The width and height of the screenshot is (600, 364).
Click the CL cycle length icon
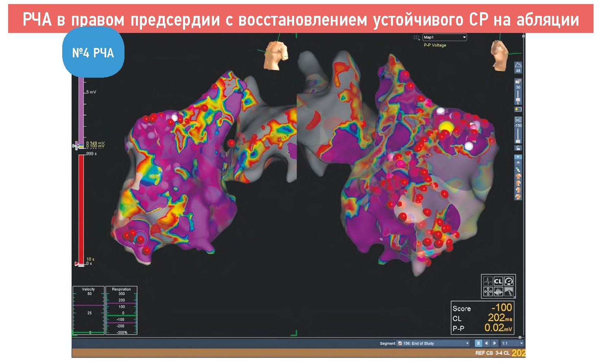click(498, 281)
